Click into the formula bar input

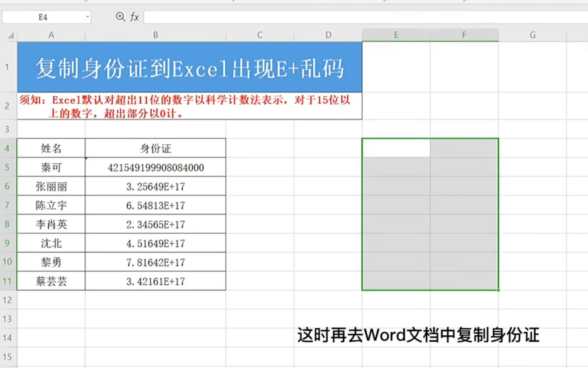(366, 17)
